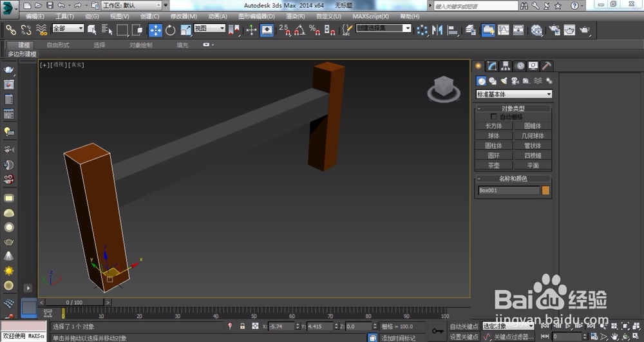Open the object color swatch beside Box001
Viewport: 644px width, 342px height.
(x=545, y=190)
